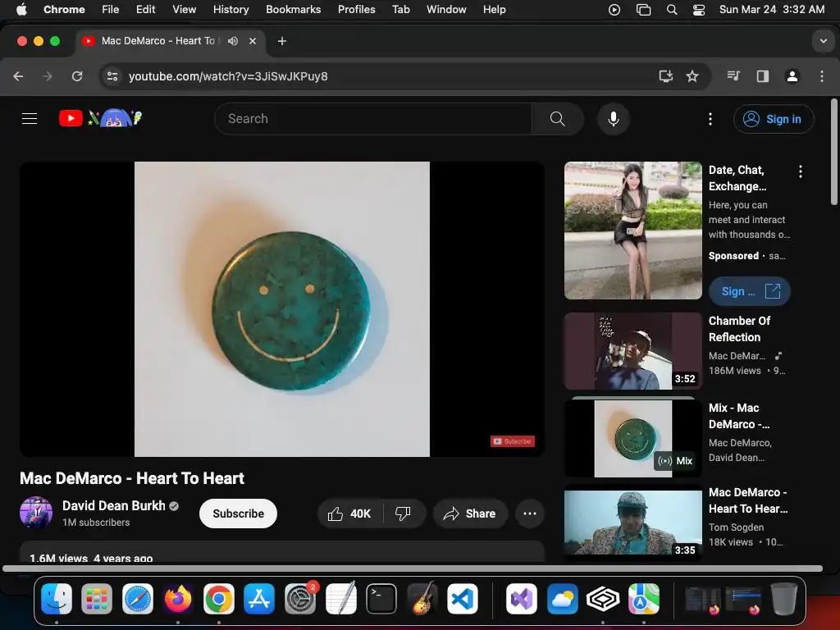
Task: Launch Safari from the dock
Action: click(138, 598)
